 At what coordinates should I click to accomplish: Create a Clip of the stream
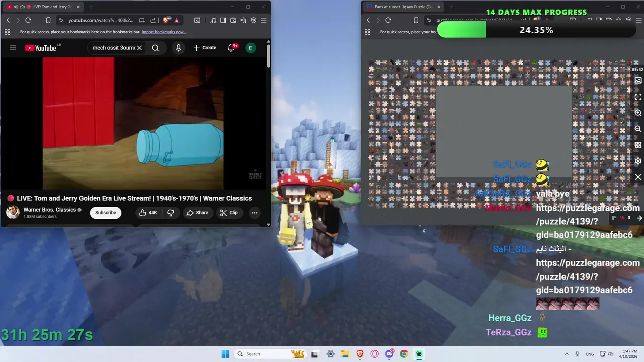(229, 213)
